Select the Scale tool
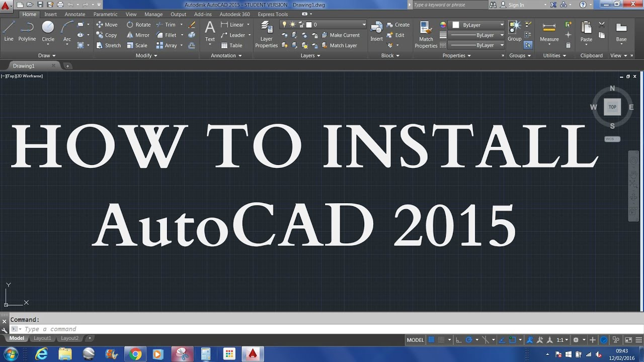This screenshot has height=362, width=644. (137, 45)
